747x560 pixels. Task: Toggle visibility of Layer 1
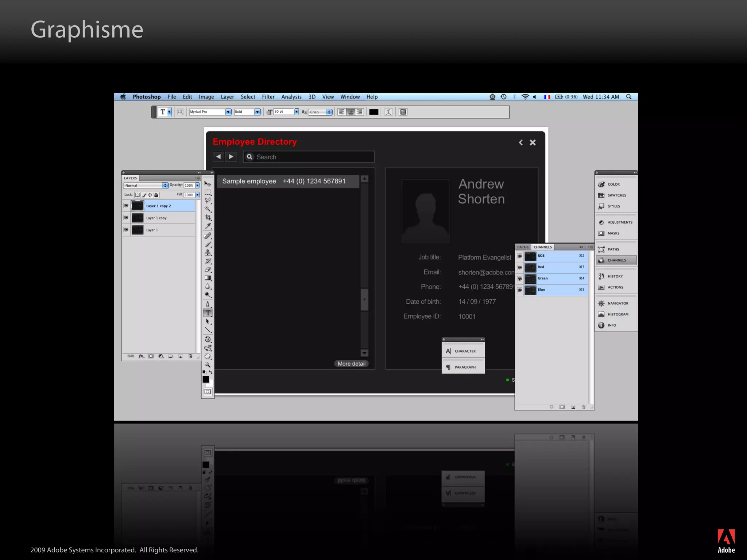click(x=126, y=230)
